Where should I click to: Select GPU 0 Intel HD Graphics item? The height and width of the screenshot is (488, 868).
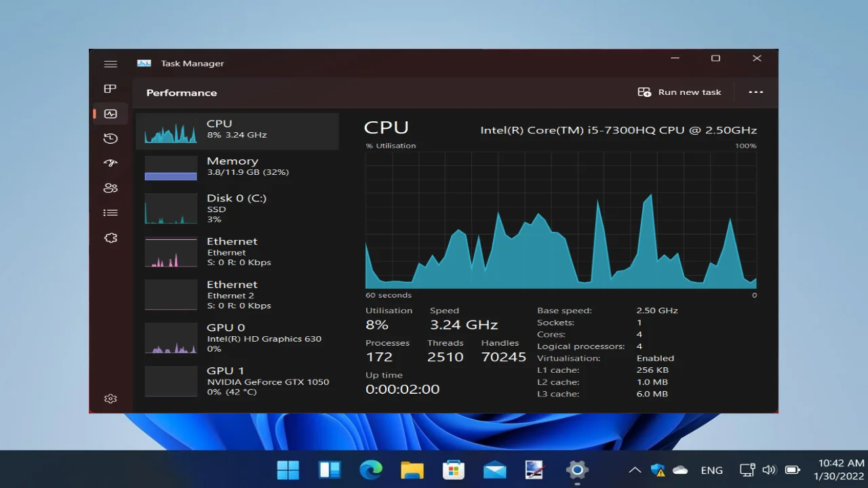click(x=237, y=338)
